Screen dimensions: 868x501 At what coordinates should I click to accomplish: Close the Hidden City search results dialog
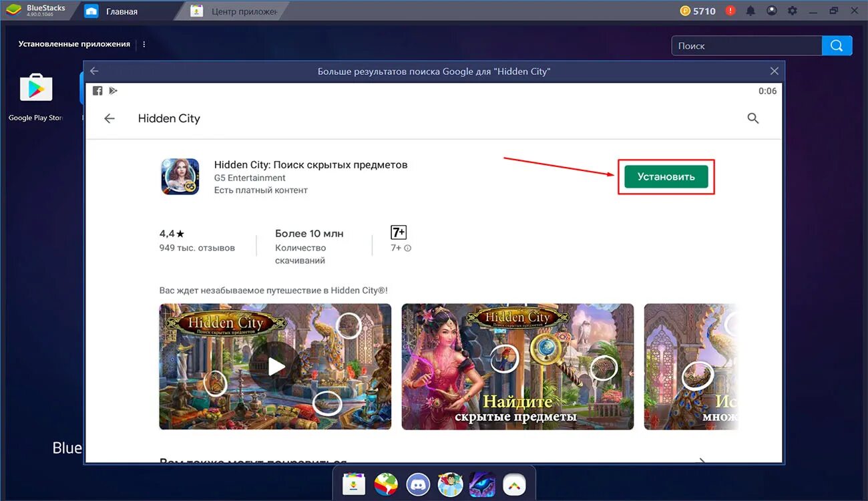point(775,71)
